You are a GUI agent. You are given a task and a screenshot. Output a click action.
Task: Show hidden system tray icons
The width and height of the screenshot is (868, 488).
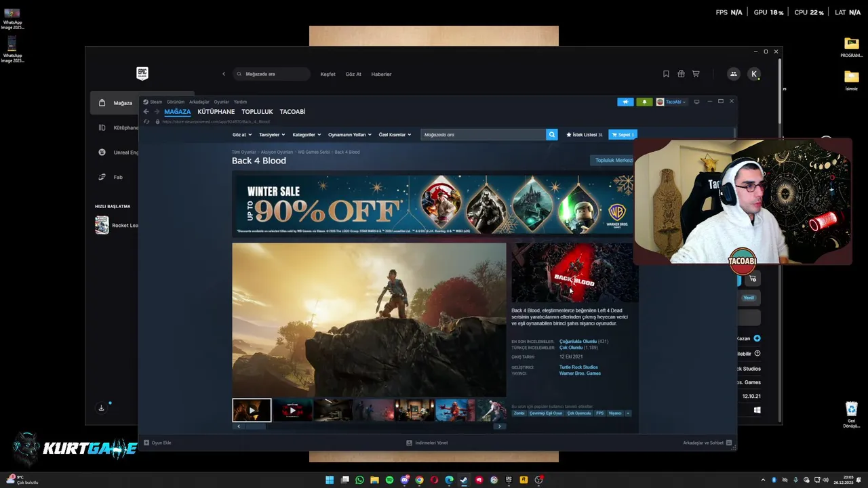click(763, 480)
